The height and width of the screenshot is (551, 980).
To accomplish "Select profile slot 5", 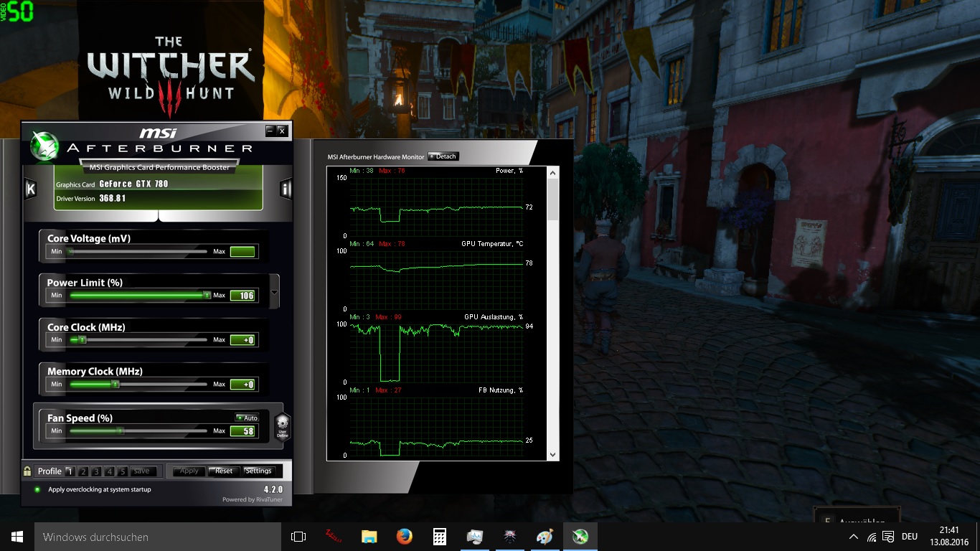I will click(123, 471).
